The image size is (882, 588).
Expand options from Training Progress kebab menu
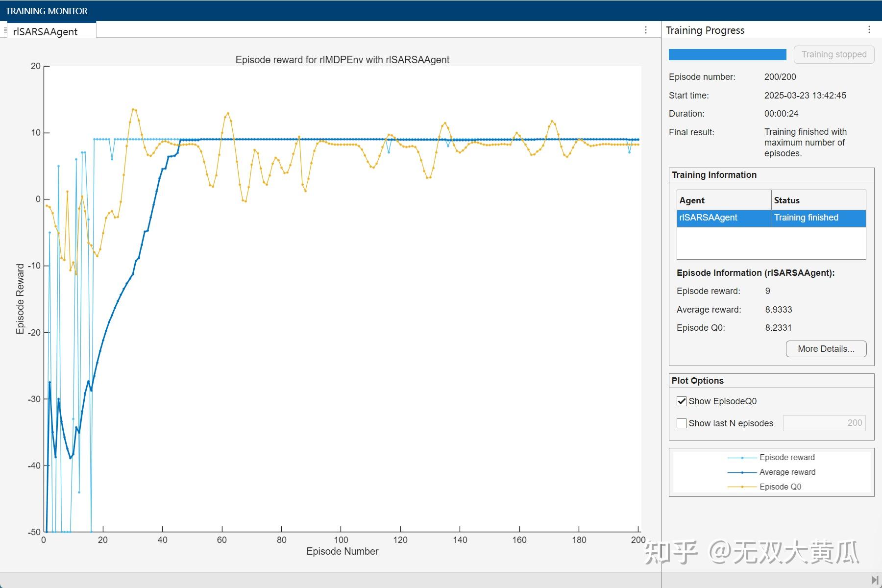click(870, 30)
